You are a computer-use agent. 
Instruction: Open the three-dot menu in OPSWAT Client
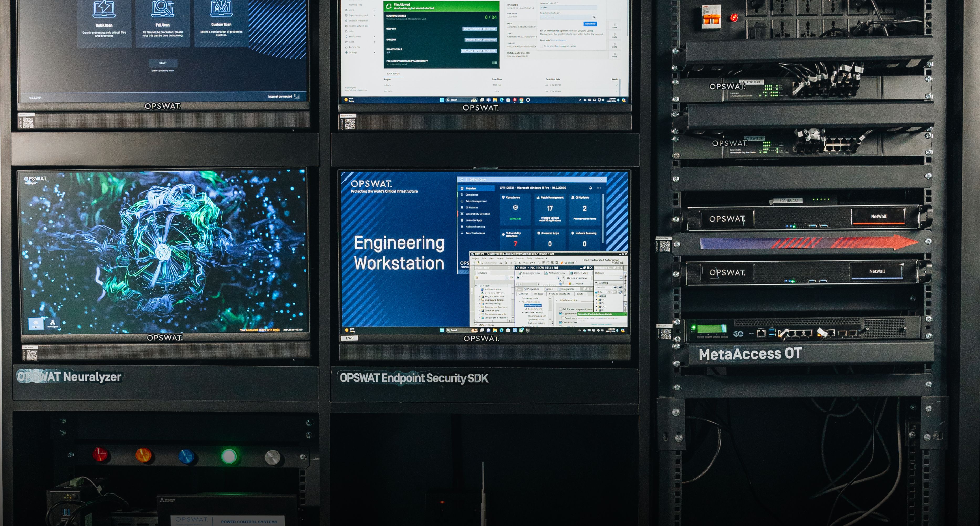coord(599,188)
